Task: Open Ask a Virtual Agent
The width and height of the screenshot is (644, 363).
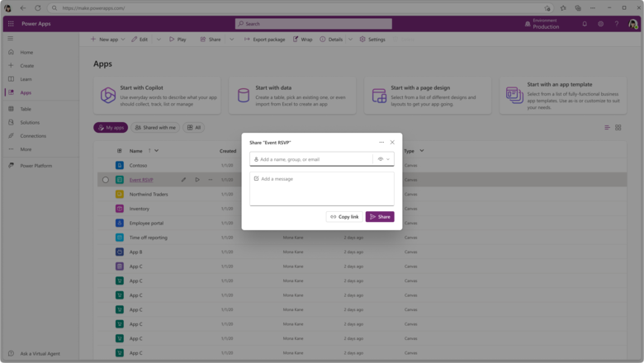Action: point(40,354)
